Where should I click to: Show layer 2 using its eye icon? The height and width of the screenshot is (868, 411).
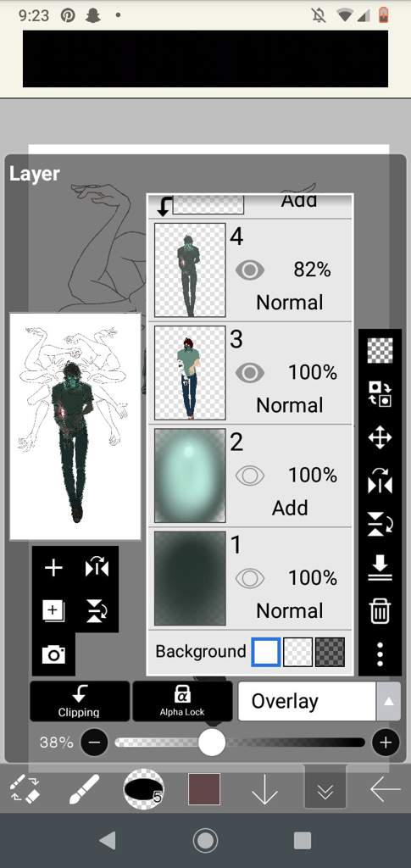249,476
